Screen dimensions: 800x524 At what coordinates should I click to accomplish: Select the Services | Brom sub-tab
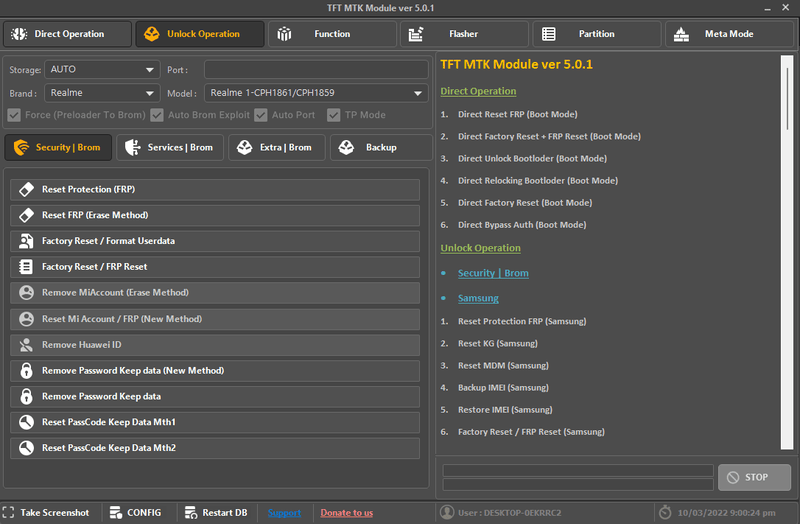coord(170,147)
